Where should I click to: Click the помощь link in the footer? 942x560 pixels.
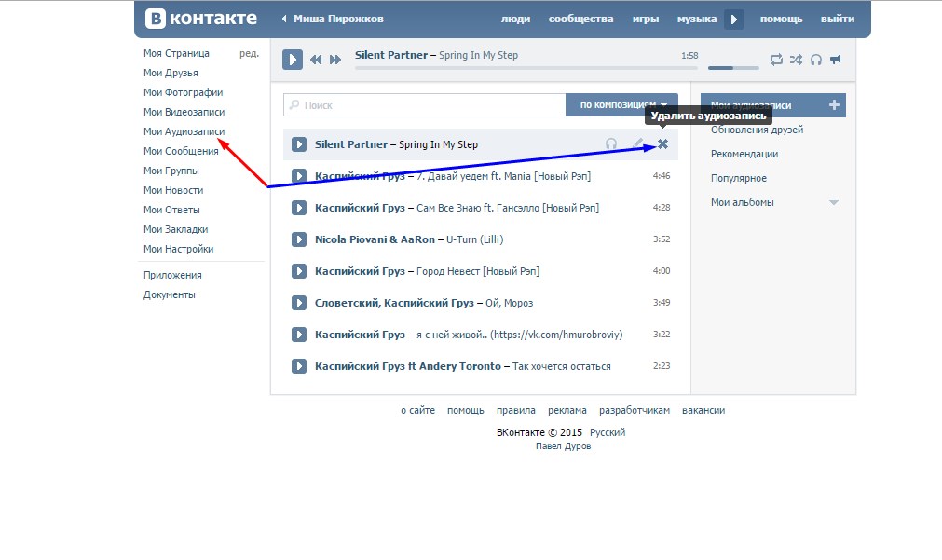tap(466, 410)
